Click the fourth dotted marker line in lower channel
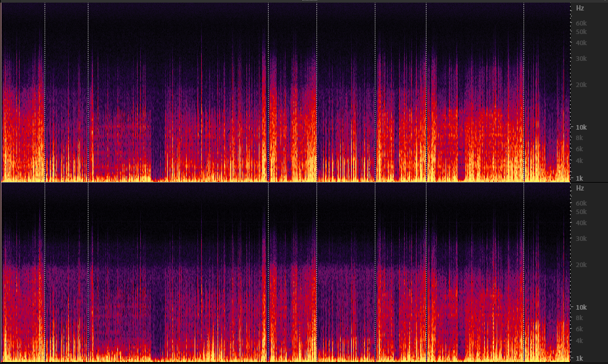Screen dimensions: 608x364 [317, 272]
